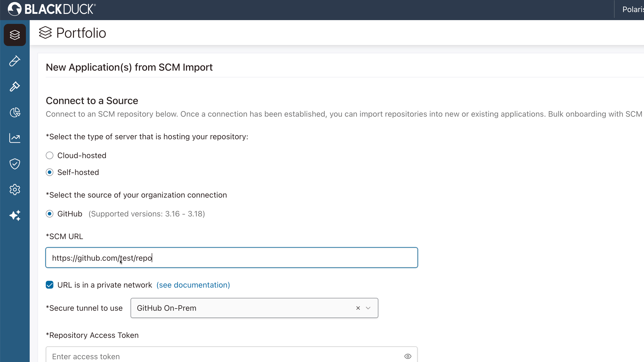Click the Connect to a Source heading

click(92, 101)
